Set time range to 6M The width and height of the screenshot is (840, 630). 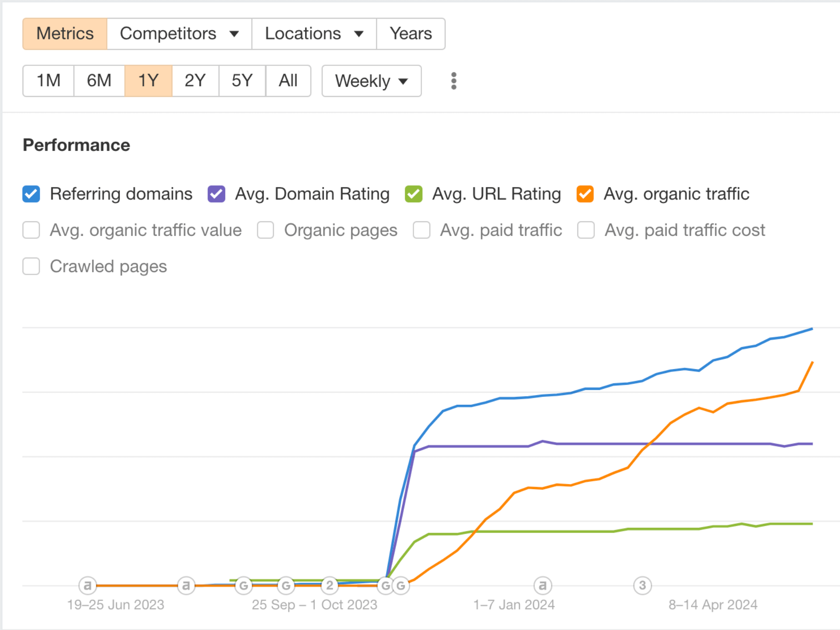[99, 81]
